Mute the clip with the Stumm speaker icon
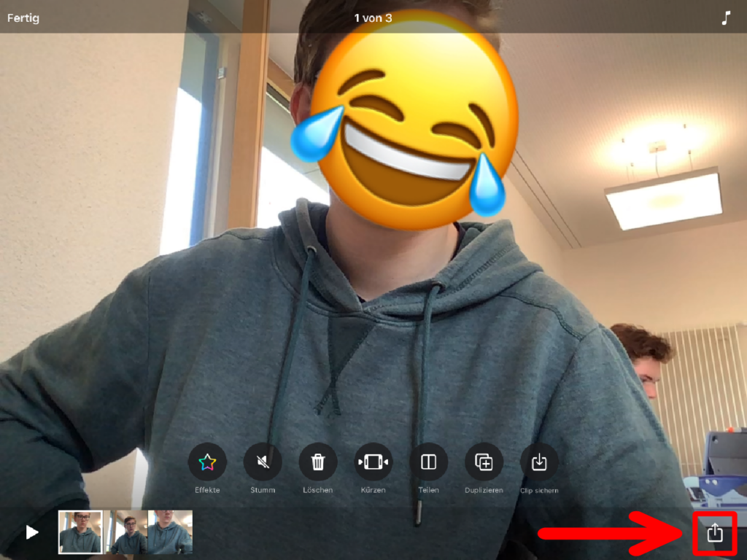This screenshot has height=560, width=747. point(263,462)
